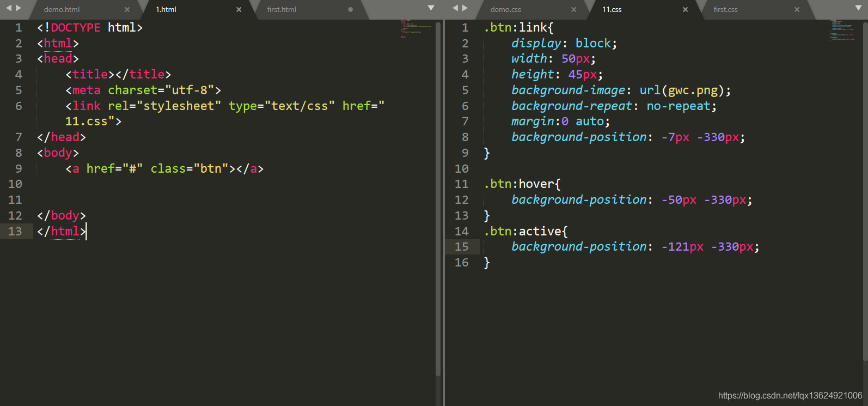Switch to the first.html tab

pyautogui.click(x=282, y=9)
